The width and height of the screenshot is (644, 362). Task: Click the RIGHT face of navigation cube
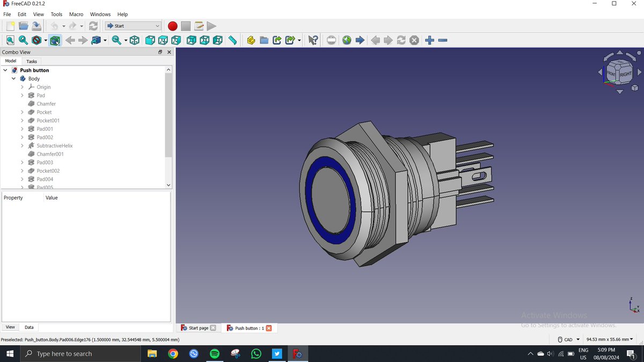[626, 74]
